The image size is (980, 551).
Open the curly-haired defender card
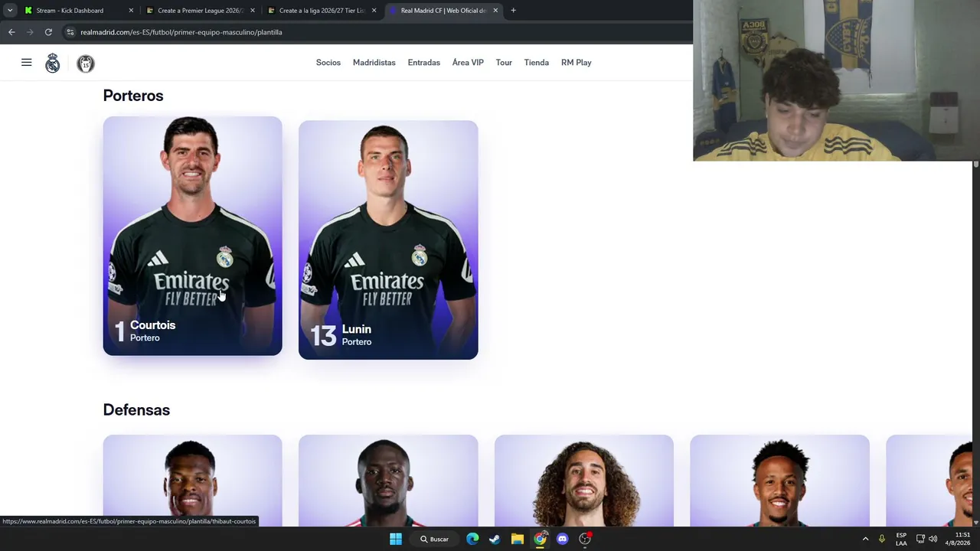click(584, 481)
